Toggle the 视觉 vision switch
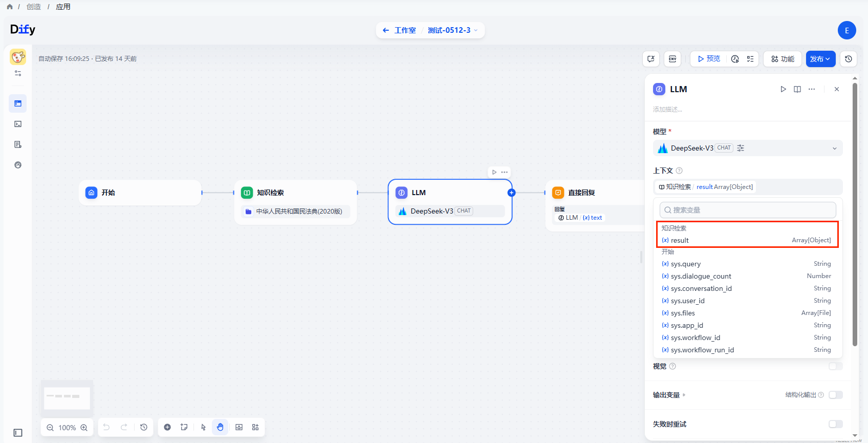 (x=835, y=366)
